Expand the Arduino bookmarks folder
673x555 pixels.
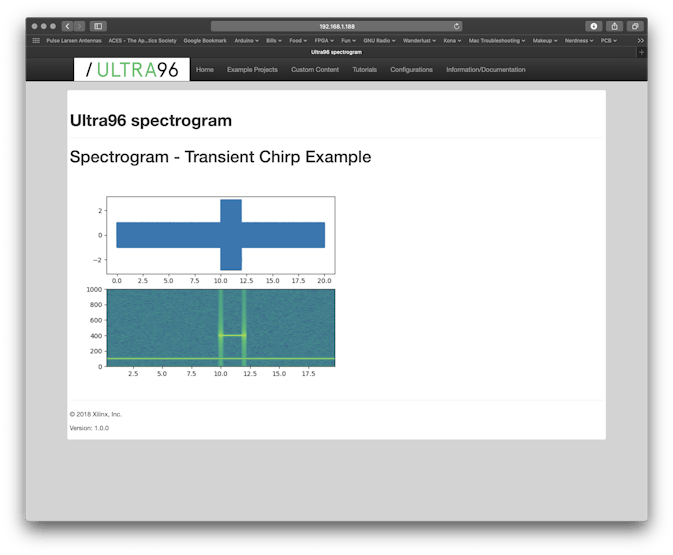tap(246, 40)
